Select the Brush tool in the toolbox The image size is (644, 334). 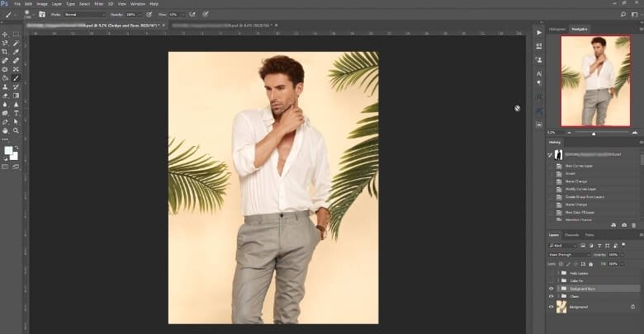(16, 78)
